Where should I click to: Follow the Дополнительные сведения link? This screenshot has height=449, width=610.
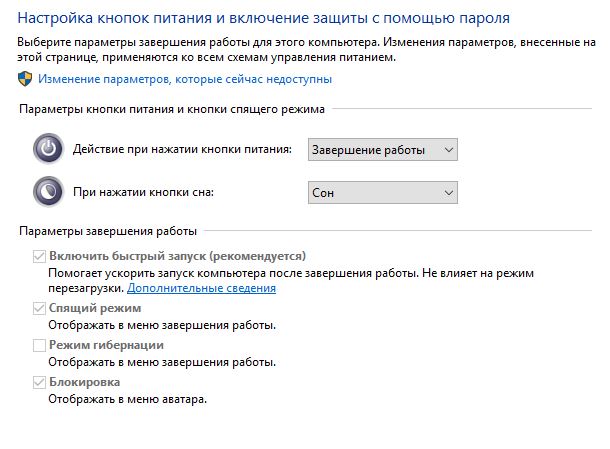(x=215, y=288)
